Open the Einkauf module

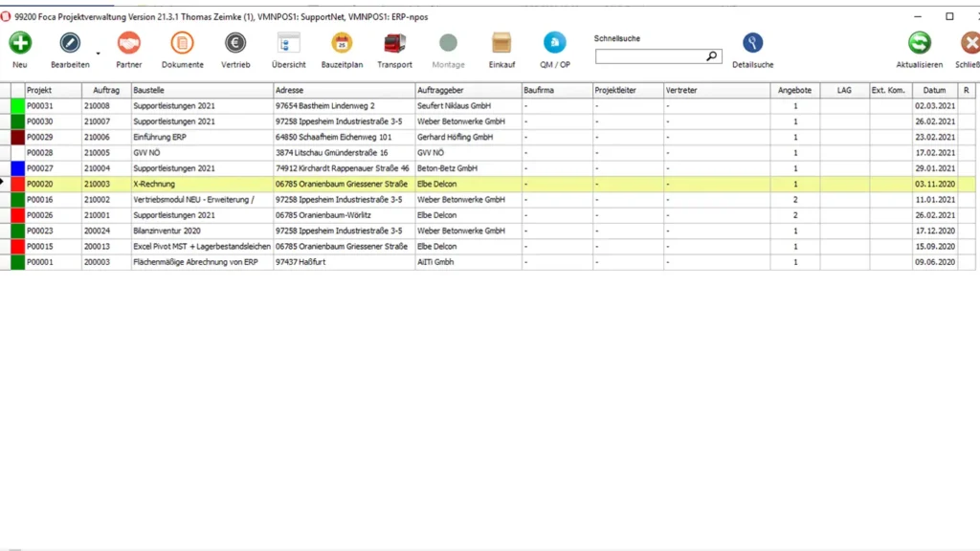click(x=501, y=44)
